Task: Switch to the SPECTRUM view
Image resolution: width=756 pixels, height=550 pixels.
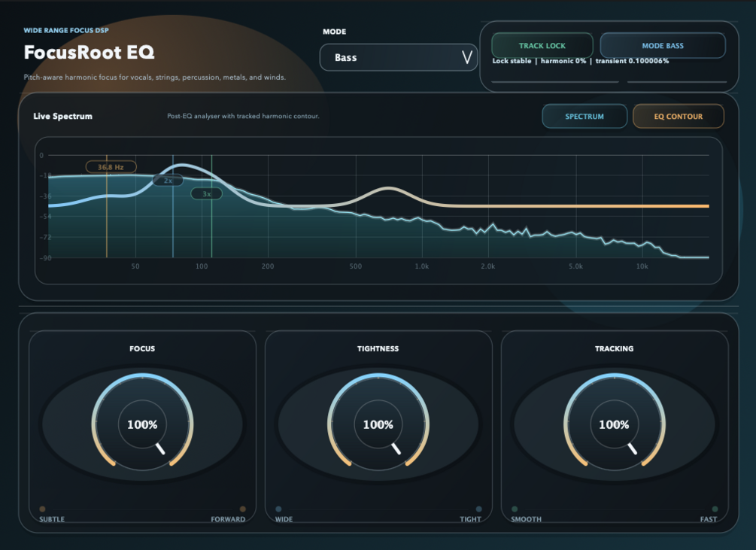Action: 584,116
